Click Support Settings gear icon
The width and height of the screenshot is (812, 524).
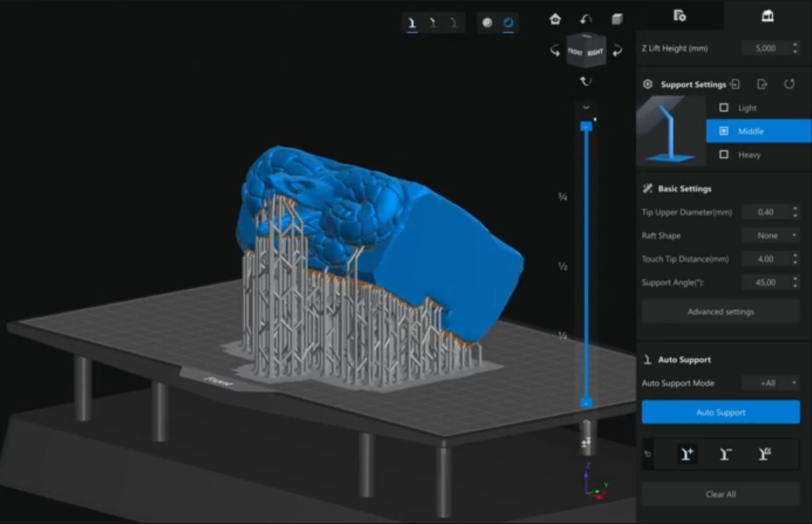coord(647,84)
